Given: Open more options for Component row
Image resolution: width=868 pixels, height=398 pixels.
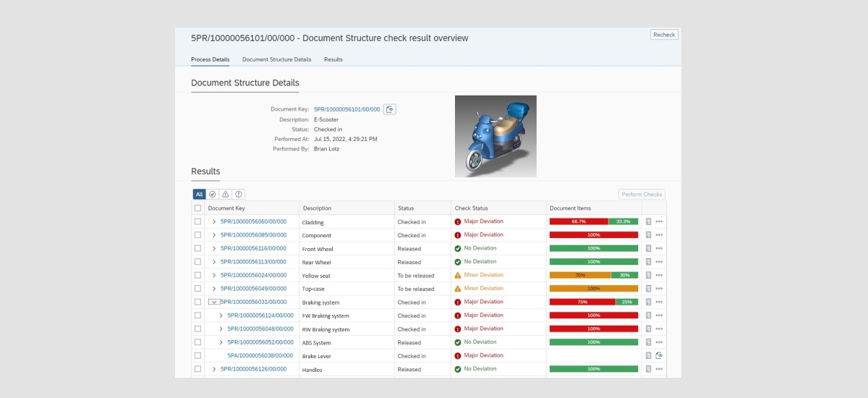Looking at the screenshot, I should (x=659, y=235).
